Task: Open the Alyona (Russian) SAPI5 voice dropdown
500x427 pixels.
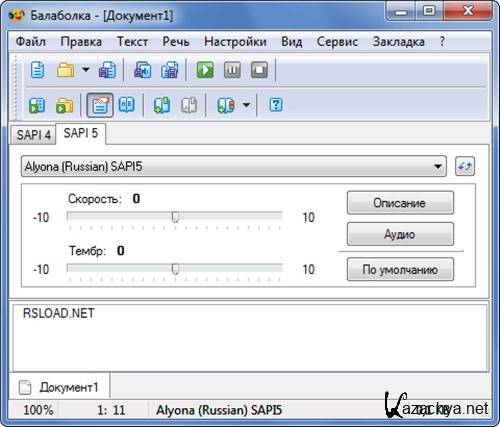Action: click(x=234, y=166)
